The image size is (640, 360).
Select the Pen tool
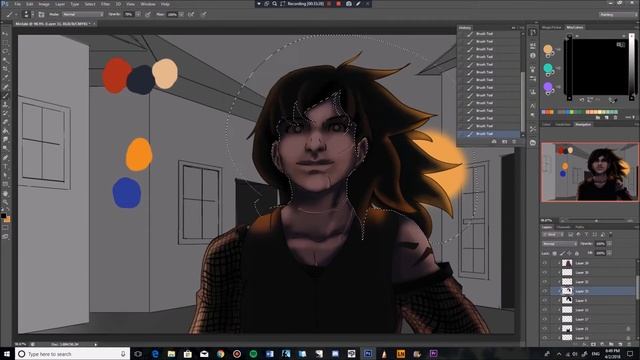(x=5, y=158)
